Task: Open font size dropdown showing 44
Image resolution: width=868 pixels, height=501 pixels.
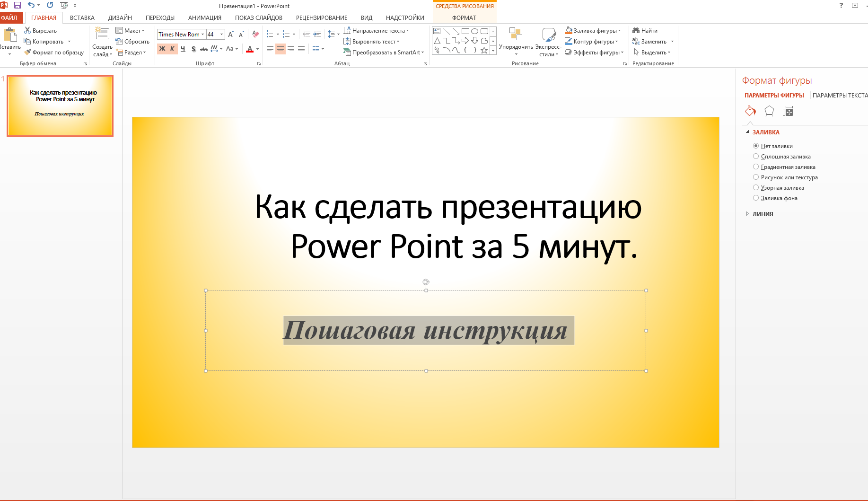Action: coord(221,35)
